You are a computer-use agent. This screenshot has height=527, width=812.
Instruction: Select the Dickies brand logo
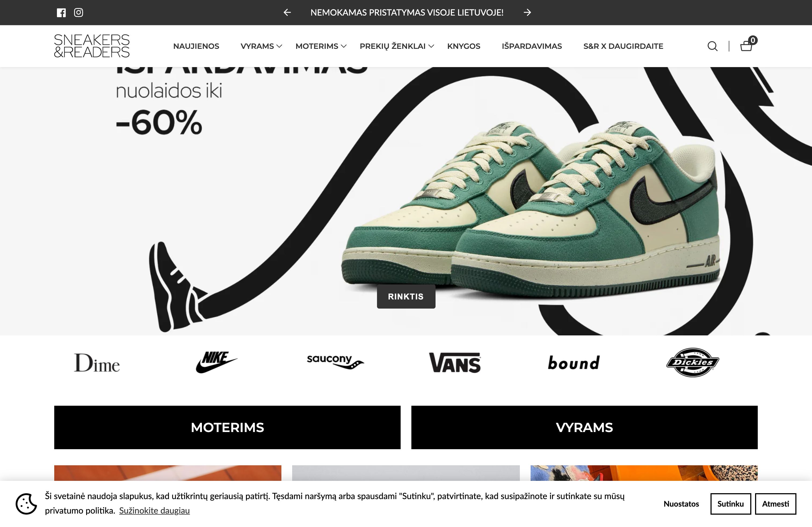point(693,362)
